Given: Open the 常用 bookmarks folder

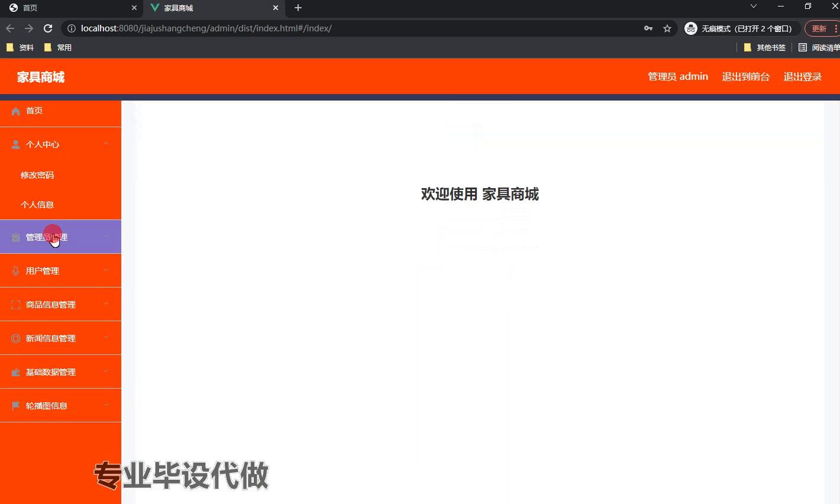Looking at the screenshot, I should (58, 47).
